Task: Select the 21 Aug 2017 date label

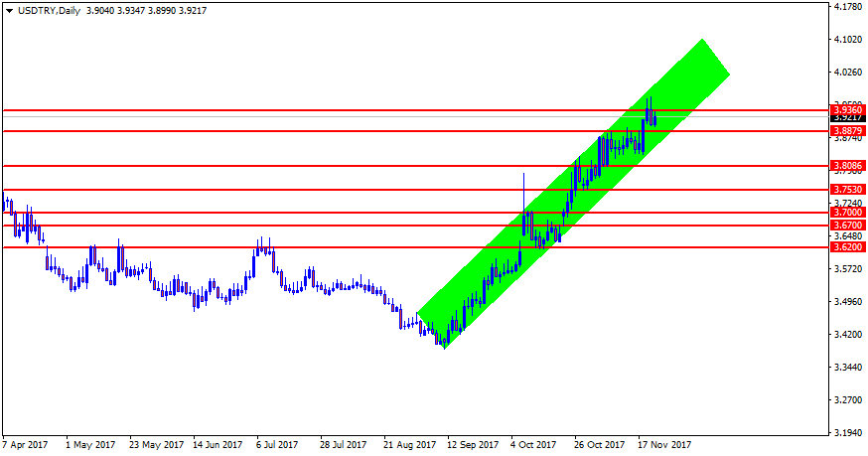Action: [x=409, y=444]
